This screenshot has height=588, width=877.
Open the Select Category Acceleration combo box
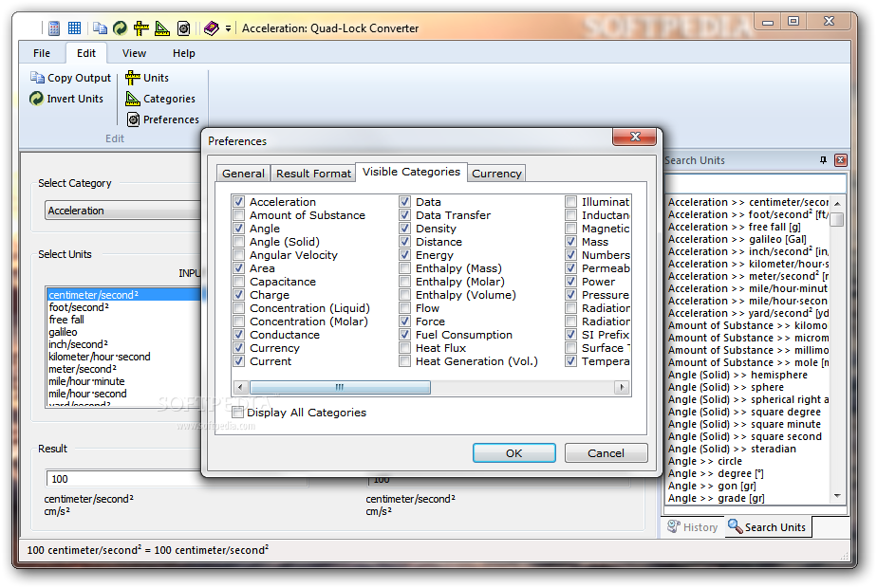tap(123, 211)
